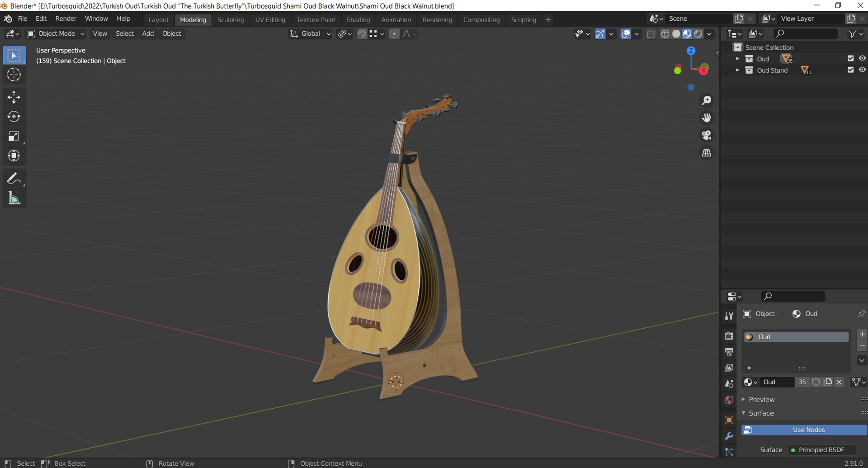The width and height of the screenshot is (868, 468).
Task: Toggle X-ray display mode
Action: click(x=651, y=34)
